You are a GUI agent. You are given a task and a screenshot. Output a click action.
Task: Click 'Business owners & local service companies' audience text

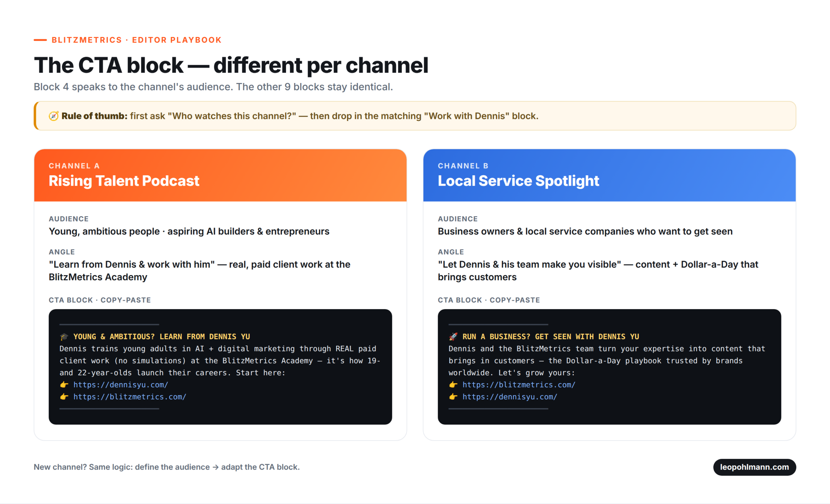pos(585,232)
